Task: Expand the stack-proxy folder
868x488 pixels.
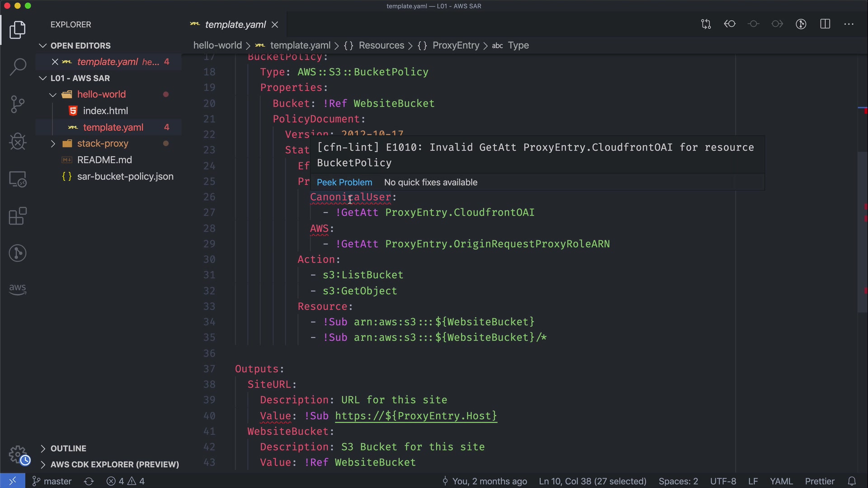Action: point(53,144)
